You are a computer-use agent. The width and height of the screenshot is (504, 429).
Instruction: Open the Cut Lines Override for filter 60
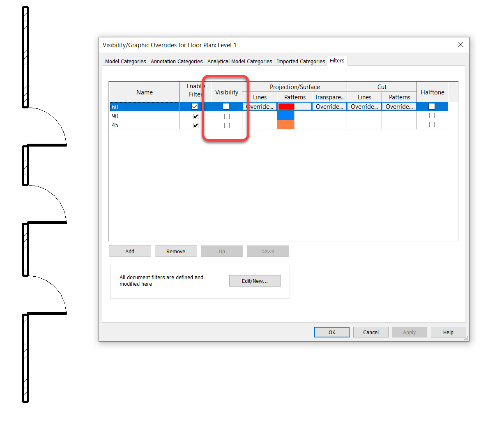click(364, 106)
